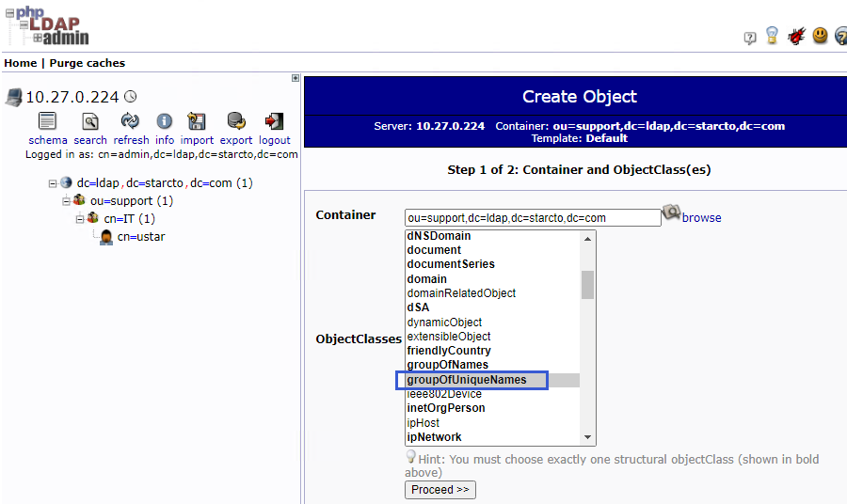
Task: Click the ObjectClasses list scroll down arrow
Action: click(587, 437)
